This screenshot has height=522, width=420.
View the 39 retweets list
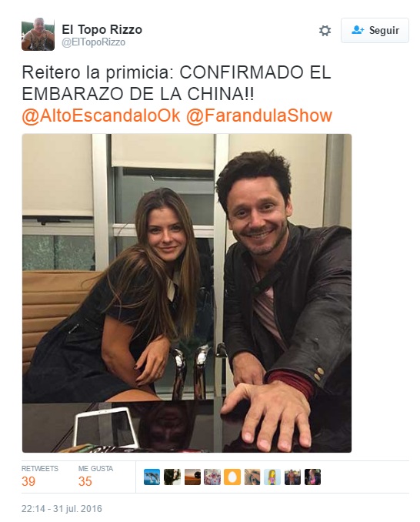pyautogui.click(x=39, y=477)
